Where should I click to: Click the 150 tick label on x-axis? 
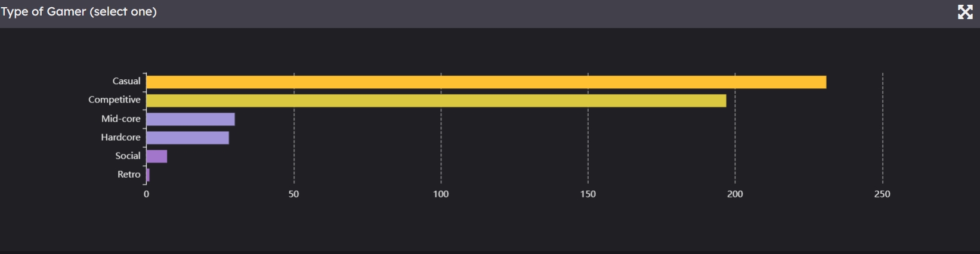click(x=588, y=194)
